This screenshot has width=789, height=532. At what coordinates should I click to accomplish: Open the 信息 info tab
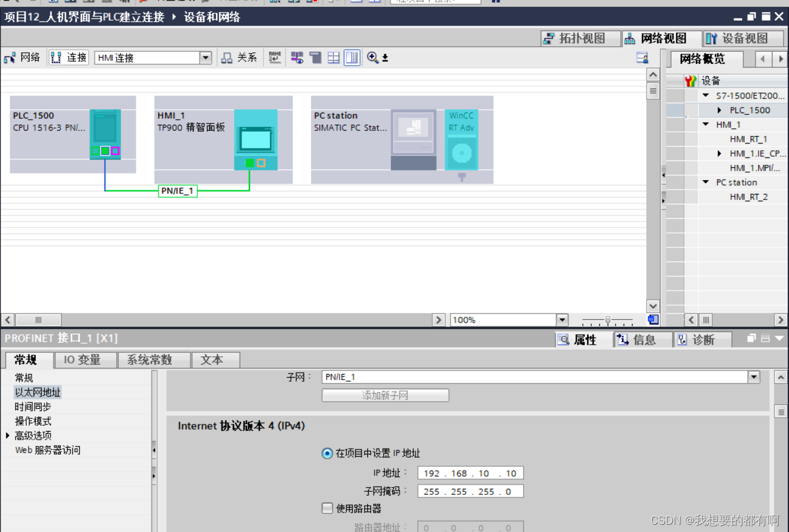(x=642, y=340)
